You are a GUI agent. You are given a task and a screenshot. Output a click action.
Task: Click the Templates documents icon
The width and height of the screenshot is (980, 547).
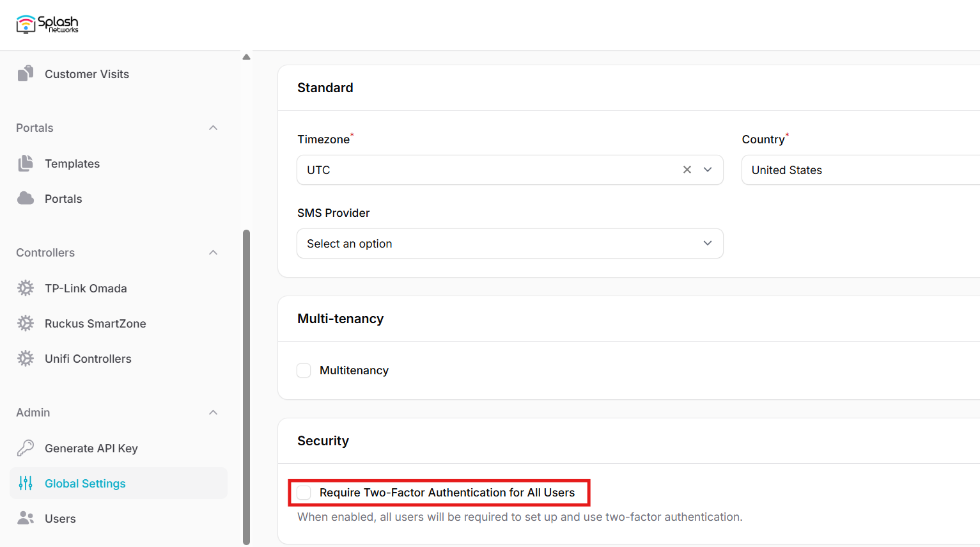26,163
